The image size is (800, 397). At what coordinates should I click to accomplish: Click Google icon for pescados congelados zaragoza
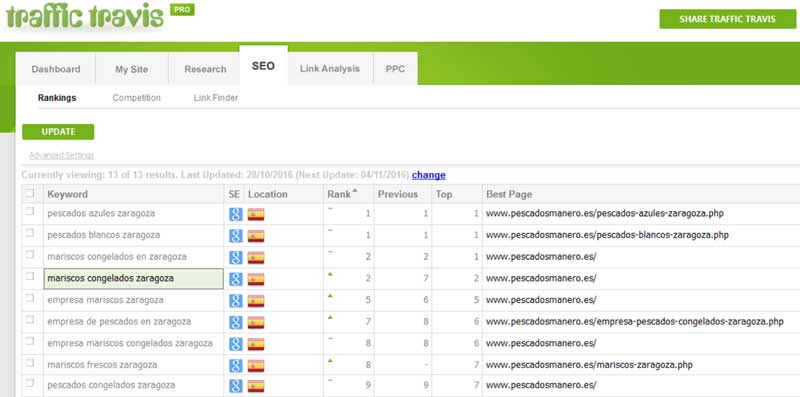235,386
